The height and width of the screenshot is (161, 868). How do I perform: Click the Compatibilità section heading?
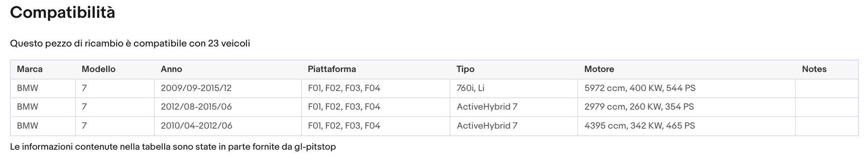point(62,12)
